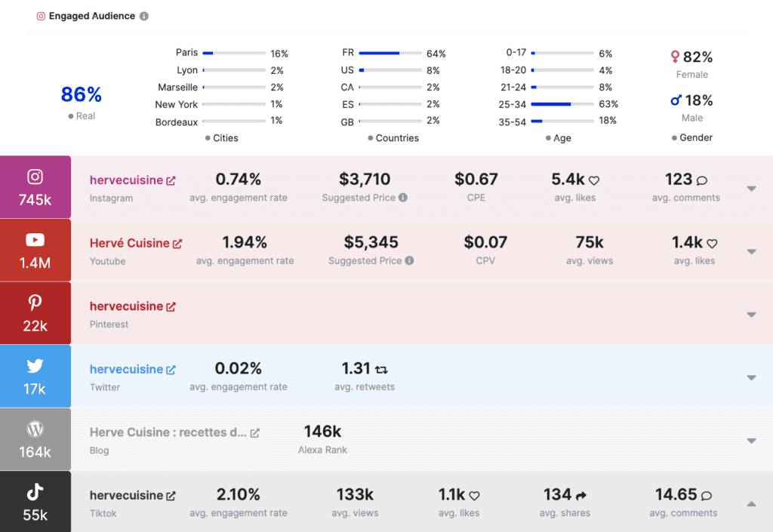The height and width of the screenshot is (532, 773).
Task: Click info icon beside Instagram Suggested Price
Action: click(403, 198)
